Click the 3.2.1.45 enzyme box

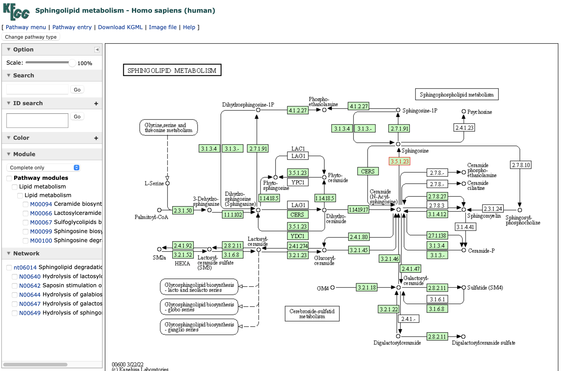[x=358, y=250]
